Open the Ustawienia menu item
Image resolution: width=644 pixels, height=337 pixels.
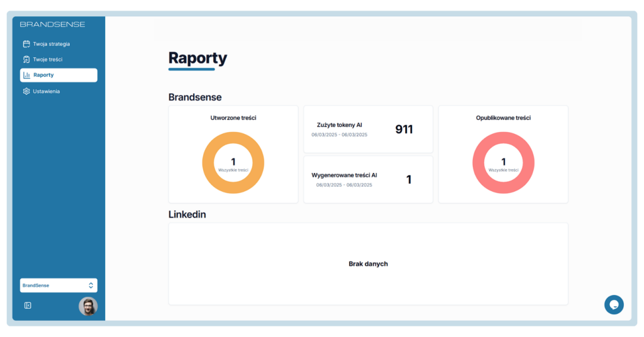click(x=58, y=91)
